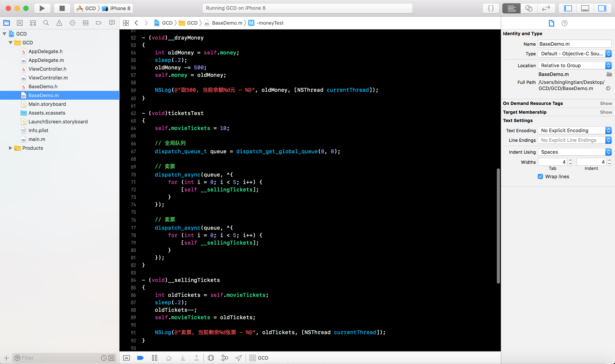615x364 pixels.
Task: Click the Tab width stepper
Action: [570, 162]
